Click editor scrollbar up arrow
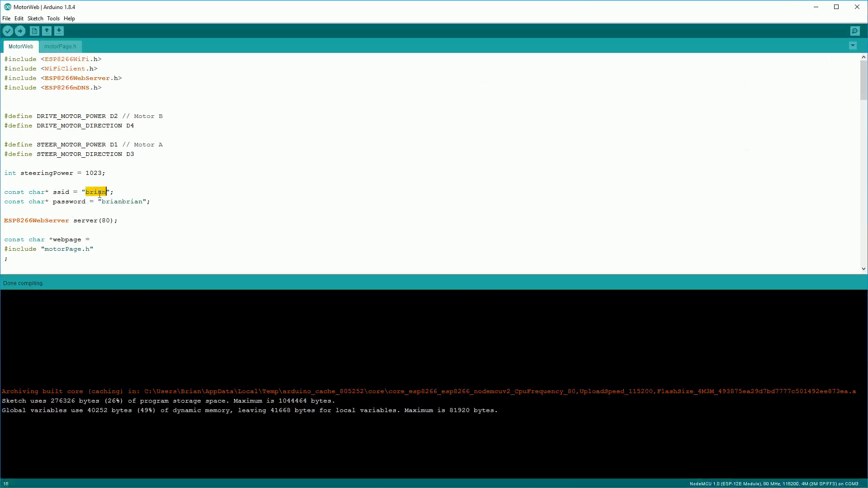This screenshot has width=868, height=488. 863,57
